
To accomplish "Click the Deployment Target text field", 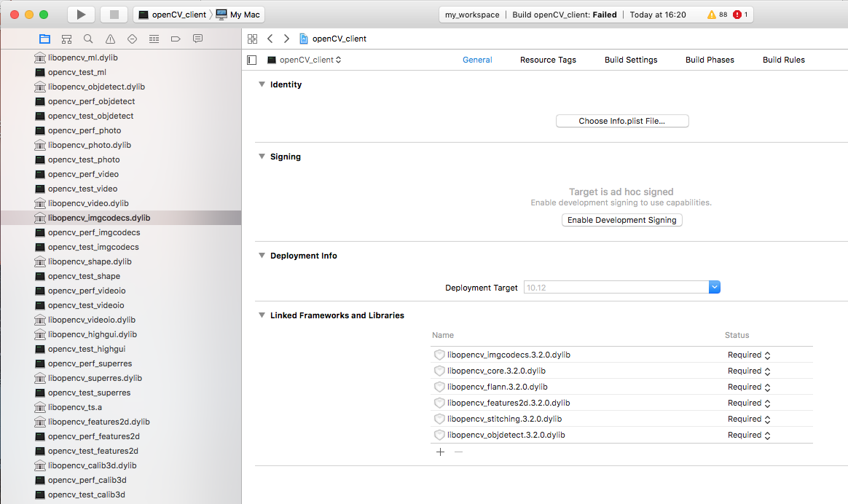I will point(616,288).
